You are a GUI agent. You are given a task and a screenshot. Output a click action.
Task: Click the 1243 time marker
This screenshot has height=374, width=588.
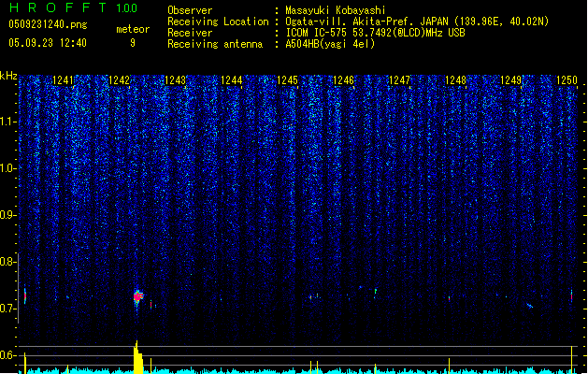pyautogui.click(x=175, y=79)
